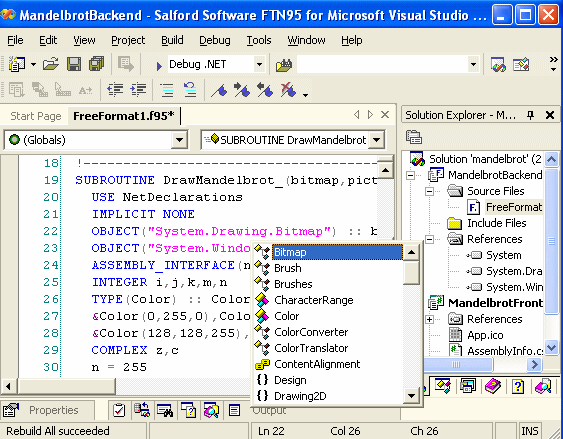Click the Find in Files binoculars icon
Image resolution: width=563 pixels, height=439 pixels.
pyautogui.click(x=284, y=65)
